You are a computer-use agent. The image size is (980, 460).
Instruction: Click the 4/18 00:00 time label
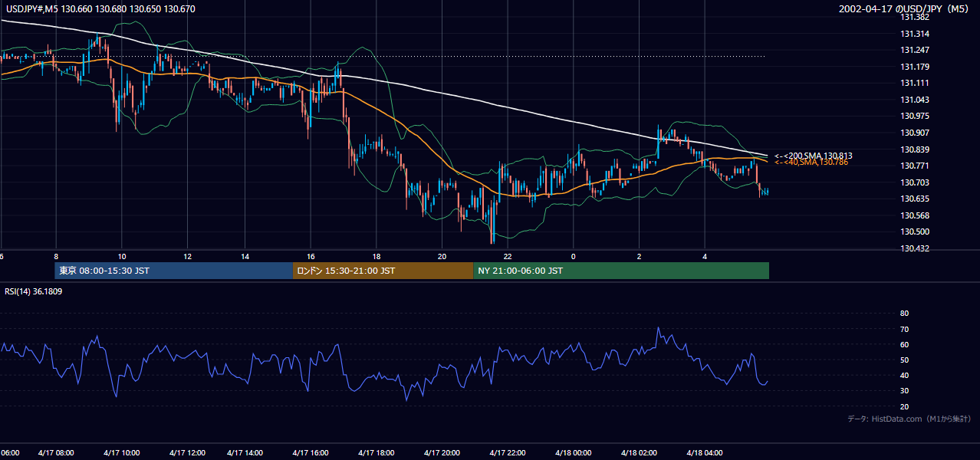(574, 453)
